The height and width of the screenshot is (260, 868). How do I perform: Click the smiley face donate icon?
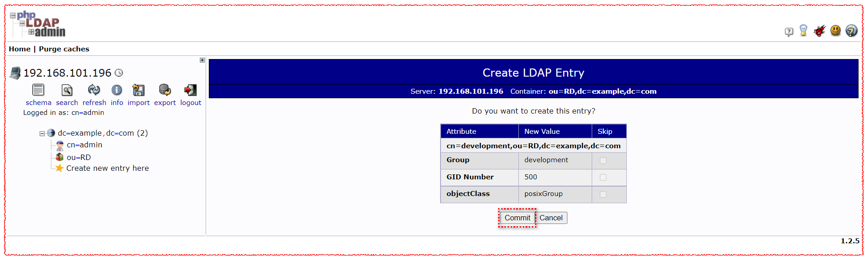(836, 30)
